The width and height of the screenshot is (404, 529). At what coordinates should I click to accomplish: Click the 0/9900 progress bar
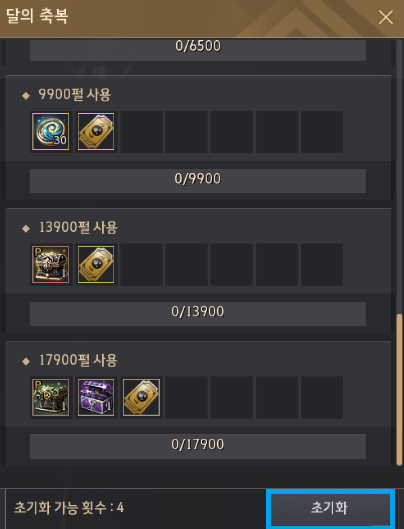point(198,181)
